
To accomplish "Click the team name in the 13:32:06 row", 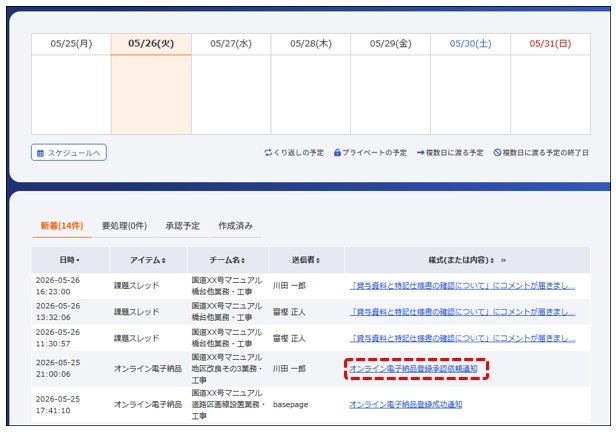I will (227, 312).
